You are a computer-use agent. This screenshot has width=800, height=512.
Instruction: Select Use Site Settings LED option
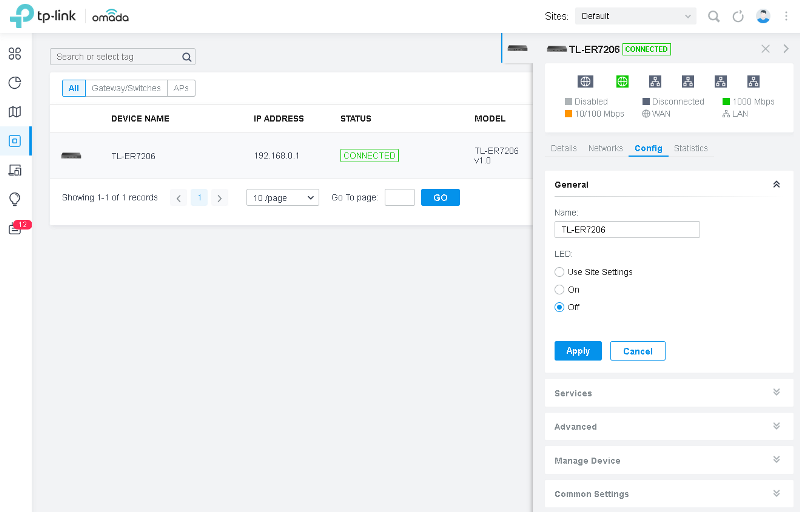point(559,272)
